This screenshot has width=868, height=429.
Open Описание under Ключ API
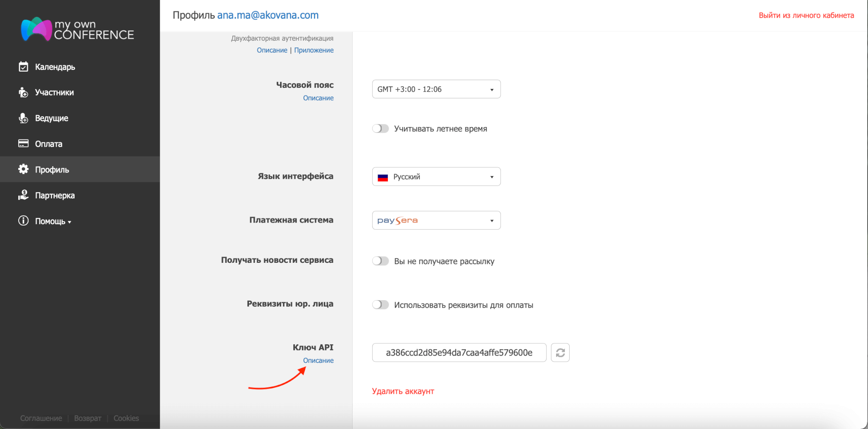pos(318,360)
